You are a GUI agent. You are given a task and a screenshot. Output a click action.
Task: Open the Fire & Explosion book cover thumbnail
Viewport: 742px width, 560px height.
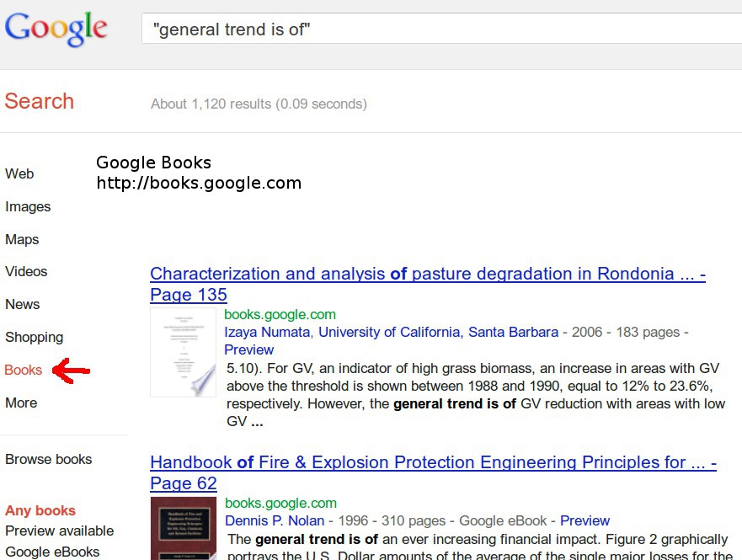183,528
